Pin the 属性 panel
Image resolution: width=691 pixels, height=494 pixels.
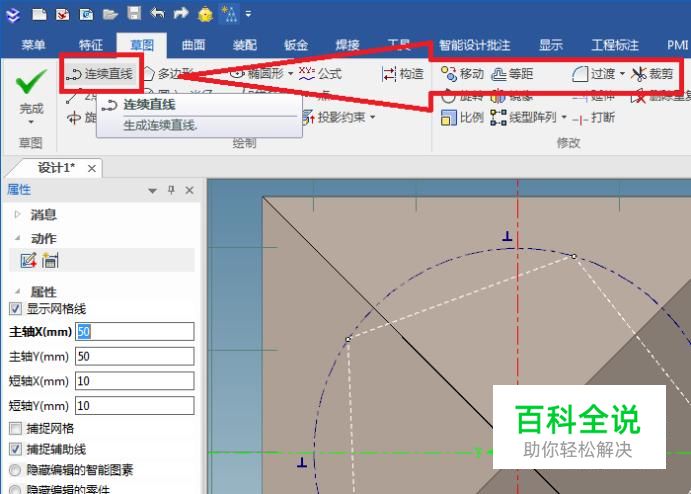[171, 190]
